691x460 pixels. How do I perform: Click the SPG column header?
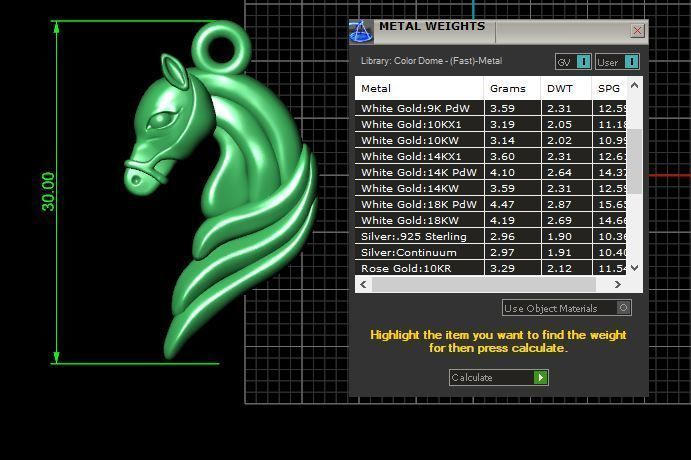(609, 89)
